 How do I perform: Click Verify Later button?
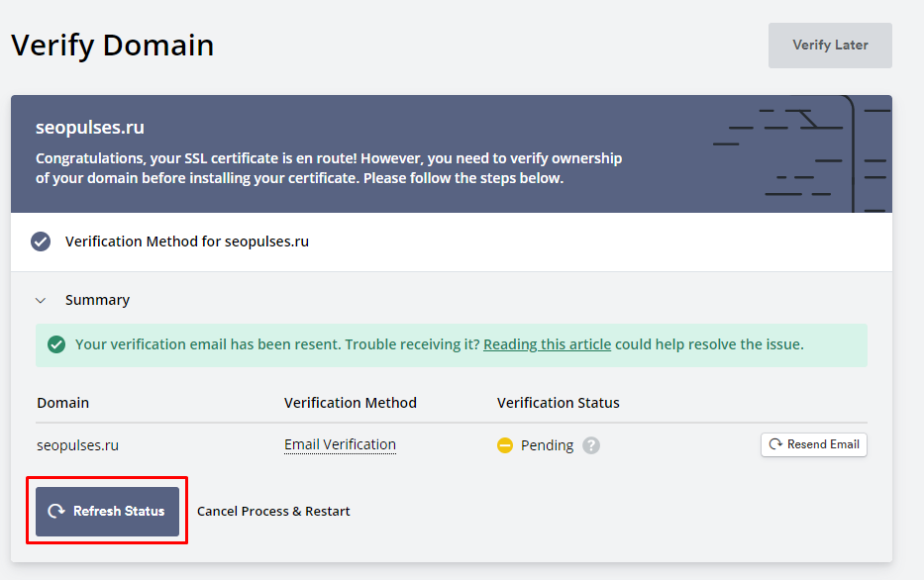(830, 46)
